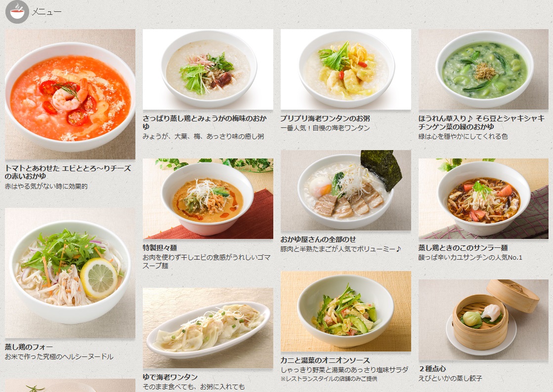Image resolution: width=553 pixels, height=392 pixels.
Task: Click the soup bowl menu icon
Action: point(17,12)
